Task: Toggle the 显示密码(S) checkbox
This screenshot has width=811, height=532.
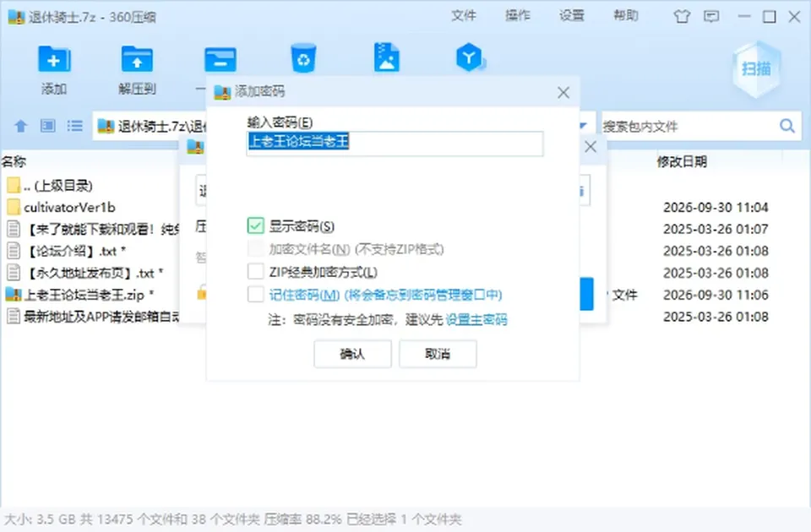Action: tap(255, 226)
